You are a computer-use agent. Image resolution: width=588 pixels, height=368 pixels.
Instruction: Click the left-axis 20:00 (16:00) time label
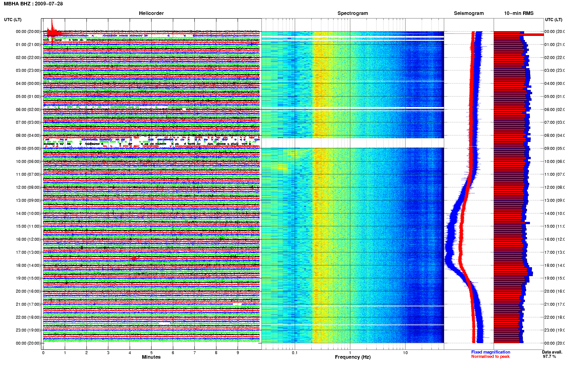[x=28, y=291]
